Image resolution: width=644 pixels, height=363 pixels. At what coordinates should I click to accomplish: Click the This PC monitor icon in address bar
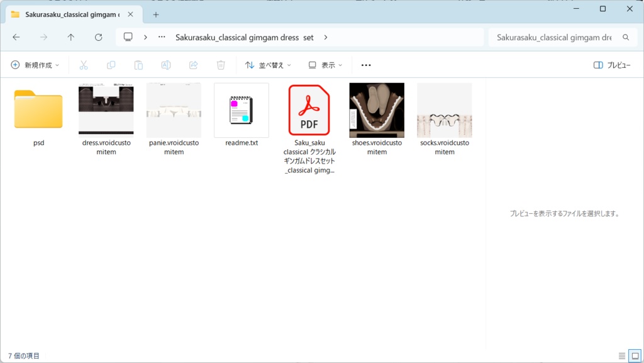pos(128,37)
